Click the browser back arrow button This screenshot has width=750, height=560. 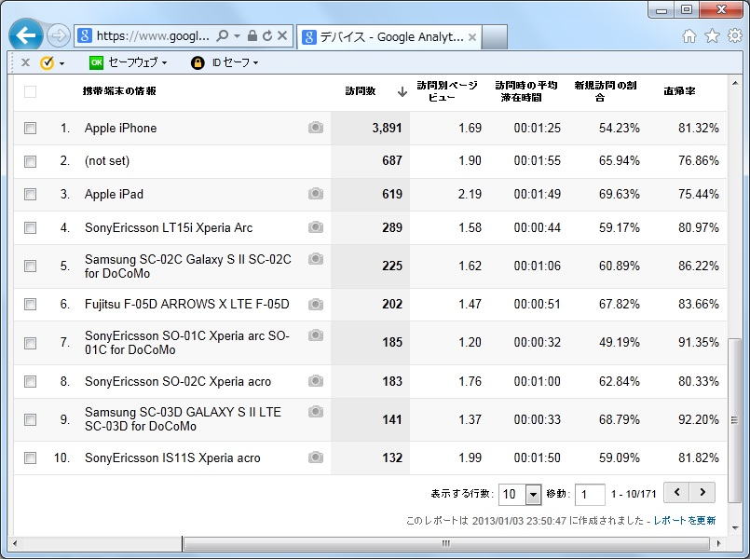click(26, 36)
